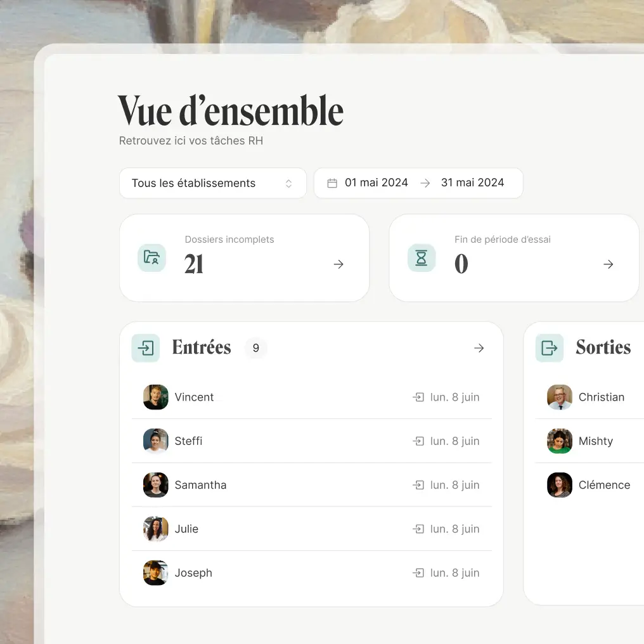
Task: Click the establishments selector chevrons
Action: (289, 184)
